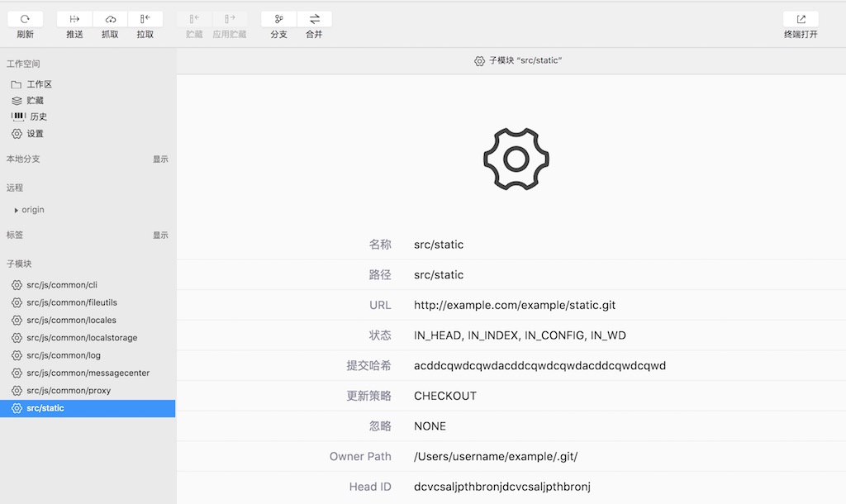Click the 工作空间 section header

point(23,64)
